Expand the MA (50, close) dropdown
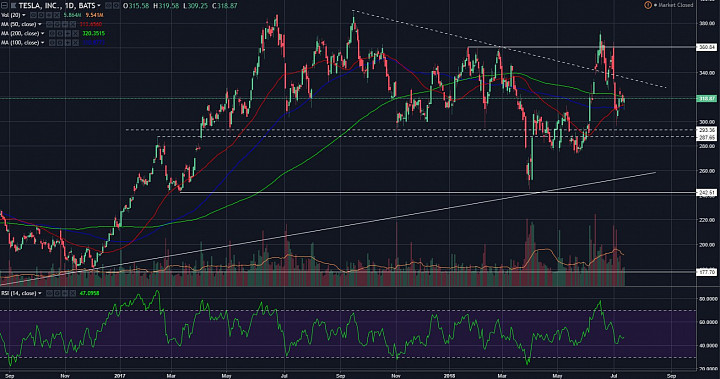720x379 pixels. pyautogui.click(x=40, y=24)
